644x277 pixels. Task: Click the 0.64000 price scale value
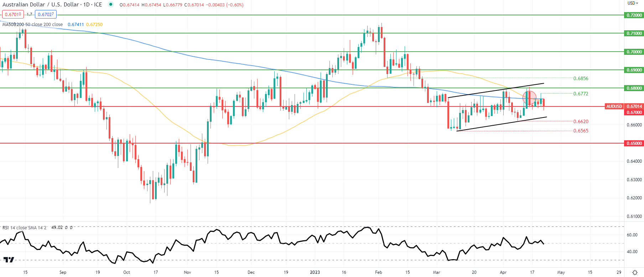pyautogui.click(x=634, y=161)
